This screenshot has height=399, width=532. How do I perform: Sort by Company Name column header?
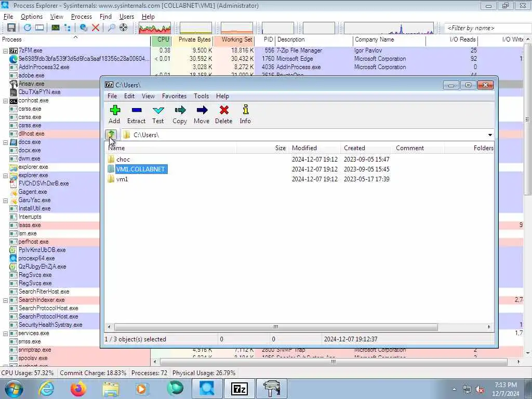coord(389,39)
